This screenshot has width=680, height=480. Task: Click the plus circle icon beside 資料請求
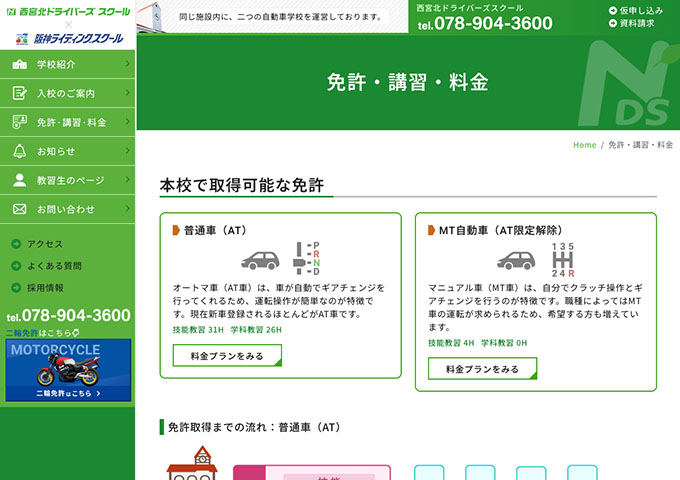click(x=613, y=23)
